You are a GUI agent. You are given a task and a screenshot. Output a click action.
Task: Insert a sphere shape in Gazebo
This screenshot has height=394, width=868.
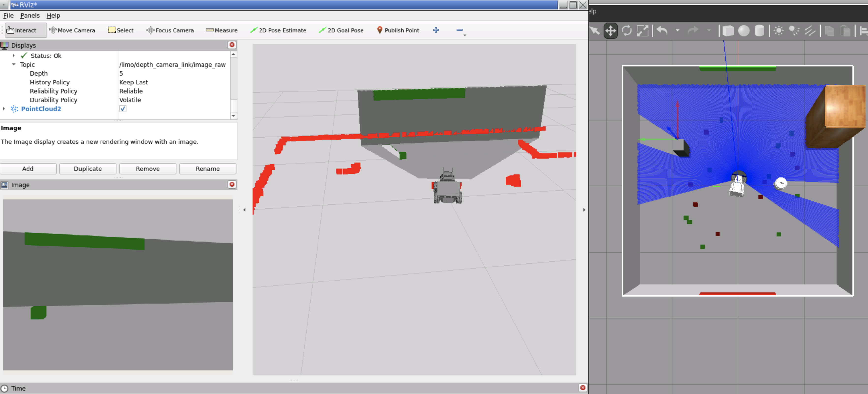[744, 31]
